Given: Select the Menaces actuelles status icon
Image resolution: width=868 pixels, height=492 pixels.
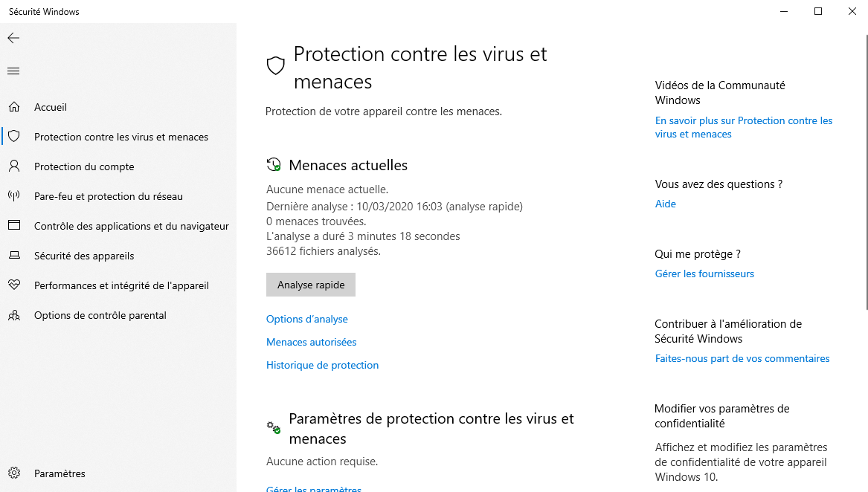Looking at the screenshot, I should [274, 164].
